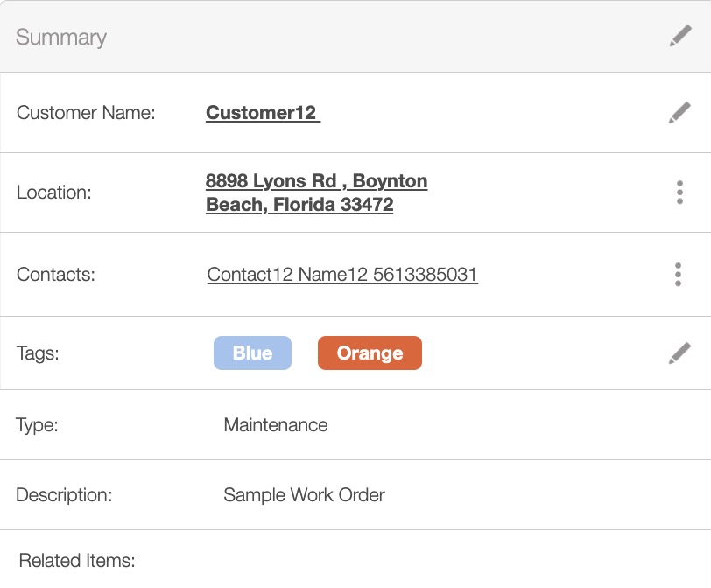The image size is (711, 588).
Task: Click the Tags field label
Action: point(38,353)
